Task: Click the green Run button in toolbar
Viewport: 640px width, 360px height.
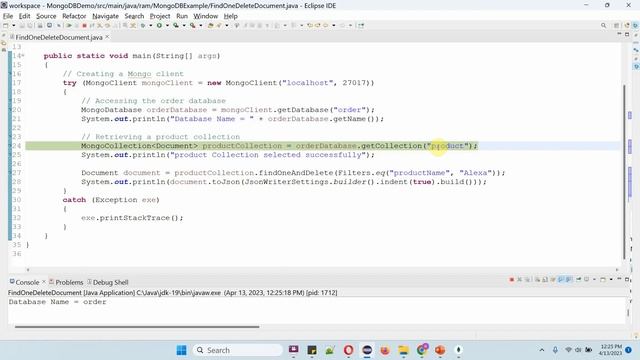Action: (159, 25)
